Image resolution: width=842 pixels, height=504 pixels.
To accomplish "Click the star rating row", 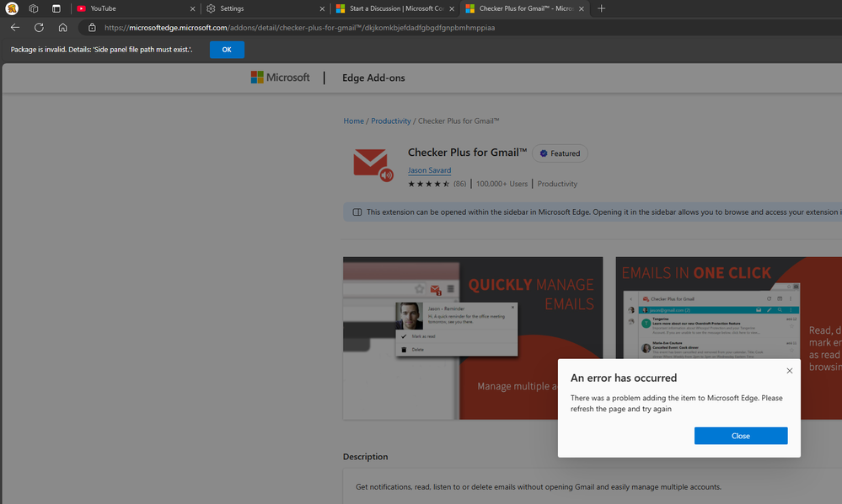I will click(428, 184).
